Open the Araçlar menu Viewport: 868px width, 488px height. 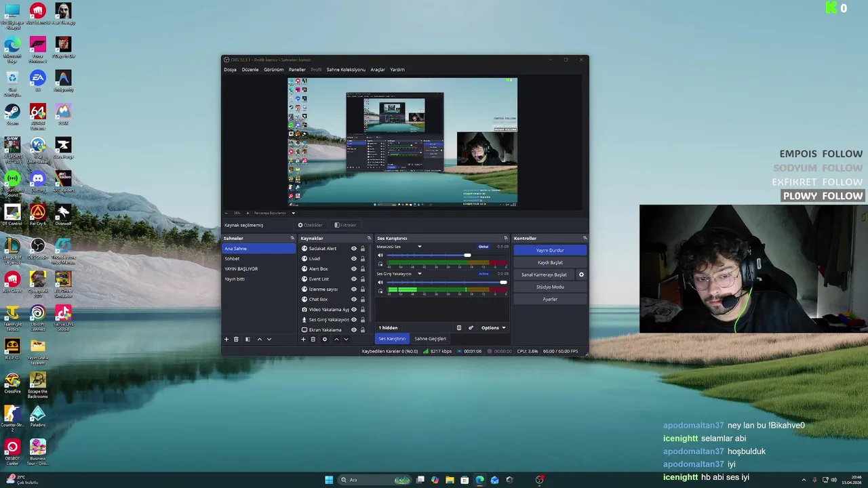(378, 70)
